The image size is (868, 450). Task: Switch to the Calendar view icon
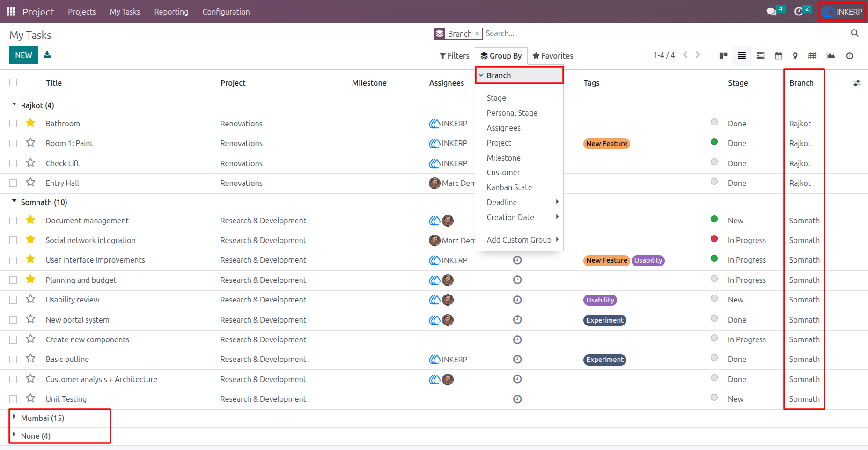click(x=779, y=56)
